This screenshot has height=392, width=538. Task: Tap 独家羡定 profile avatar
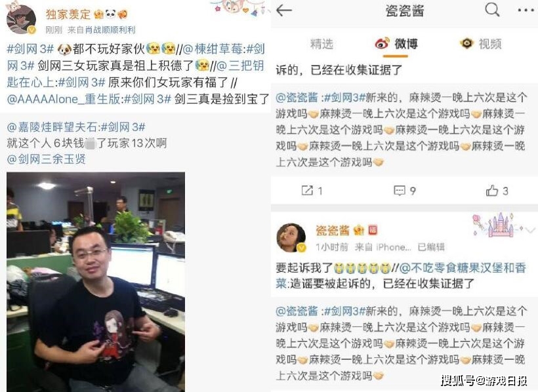pos(21,19)
